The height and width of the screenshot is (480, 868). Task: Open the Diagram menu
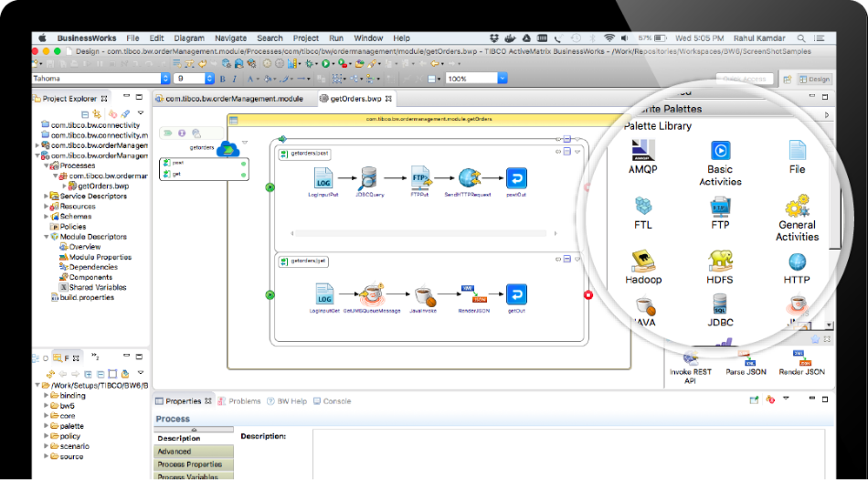tap(189, 38)
